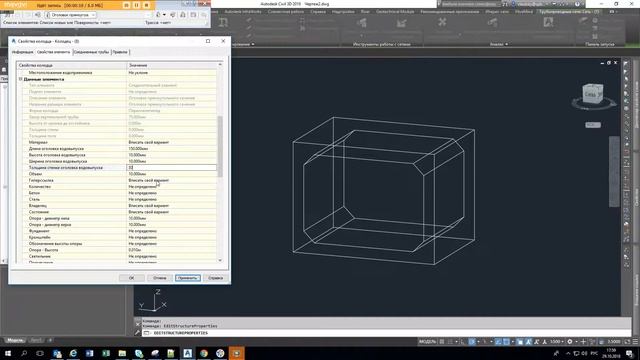The image size is (640, 360).
Task: Open the Соединенные трубы tab
Action: (x=91, y=52)
